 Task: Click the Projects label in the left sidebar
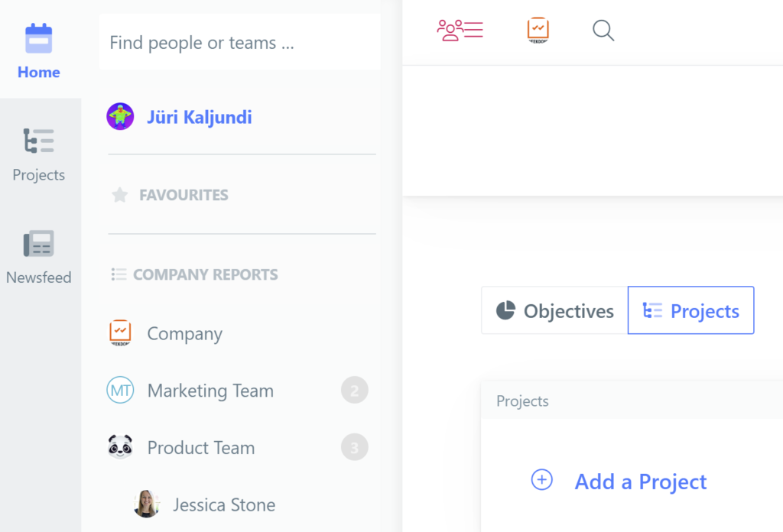(x=38, y=175)
